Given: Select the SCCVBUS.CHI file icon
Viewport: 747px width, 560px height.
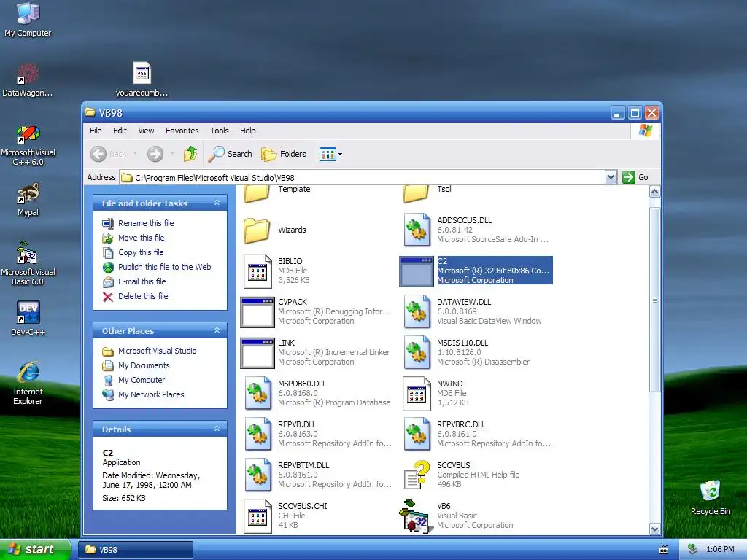Looking at the screenshot, I should click(258, 516).
